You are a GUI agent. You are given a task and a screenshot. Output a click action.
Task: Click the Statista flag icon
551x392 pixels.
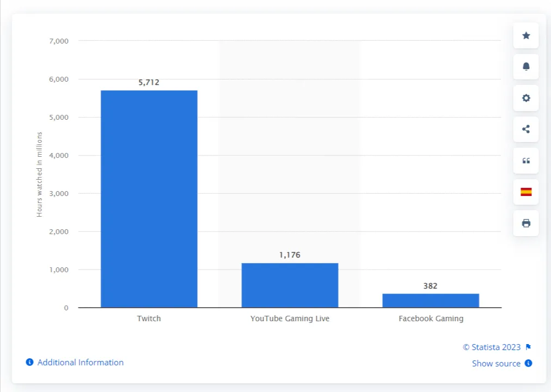click(528, 347)
